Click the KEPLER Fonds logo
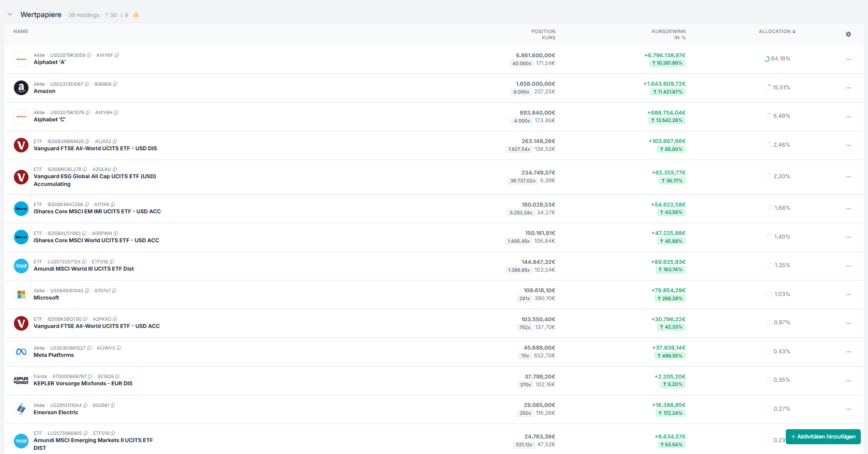 tap(21, 381)
